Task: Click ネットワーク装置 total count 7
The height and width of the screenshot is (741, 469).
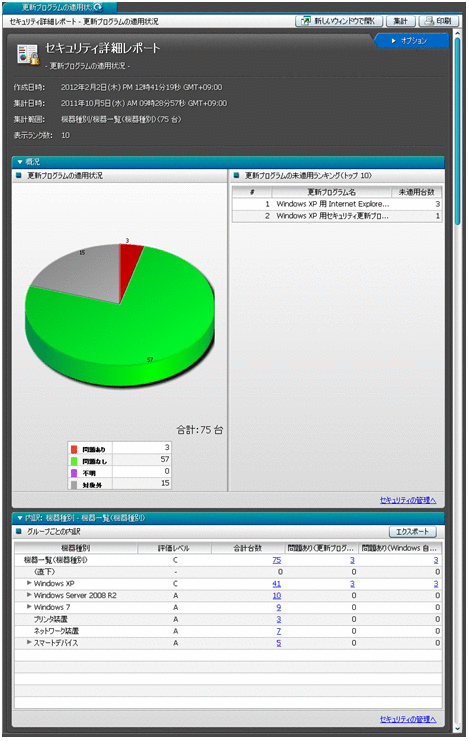Action: [279, 631]
